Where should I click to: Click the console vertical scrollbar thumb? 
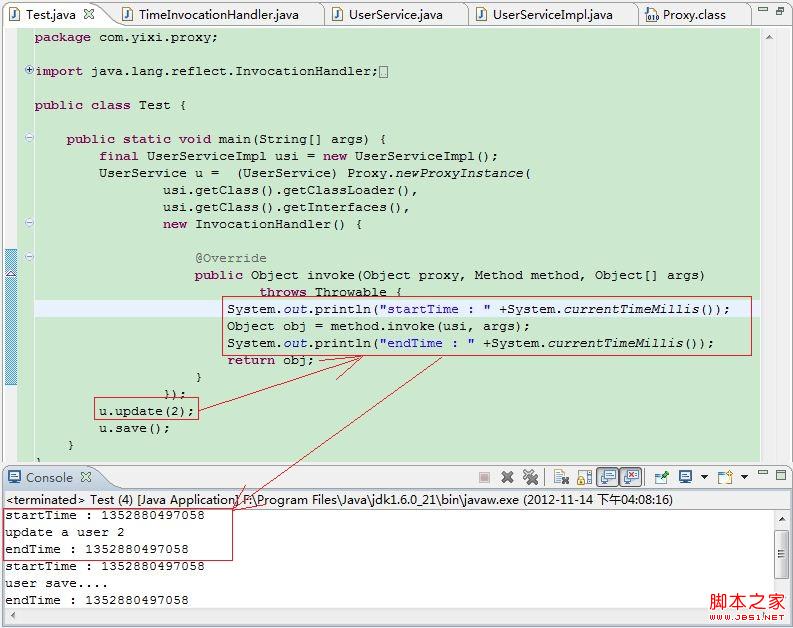point(781,554)
